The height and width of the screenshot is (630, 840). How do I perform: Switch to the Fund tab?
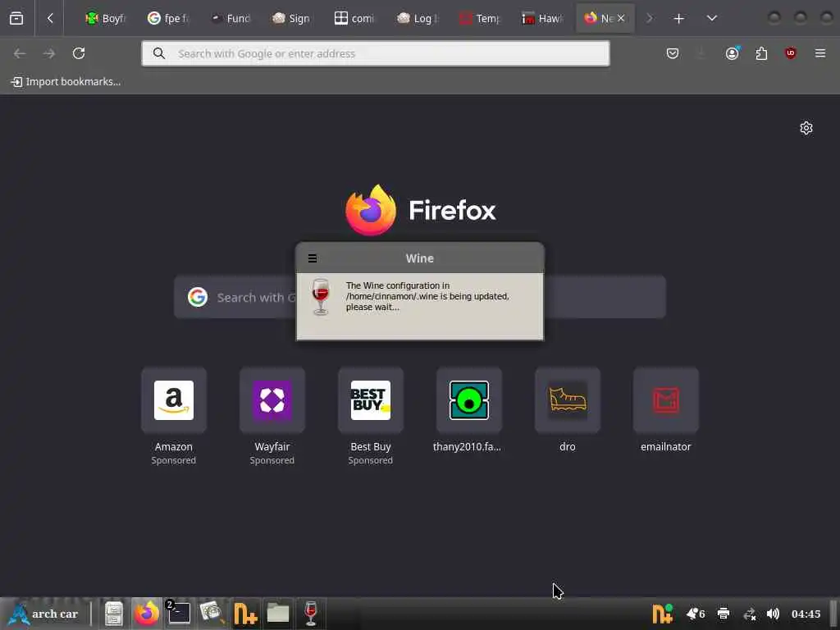tap(231, 18)
